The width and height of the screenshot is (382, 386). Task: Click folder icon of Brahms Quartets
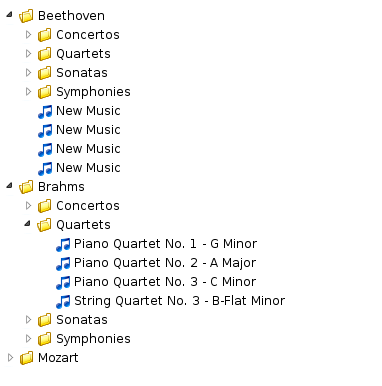[44, 225]
